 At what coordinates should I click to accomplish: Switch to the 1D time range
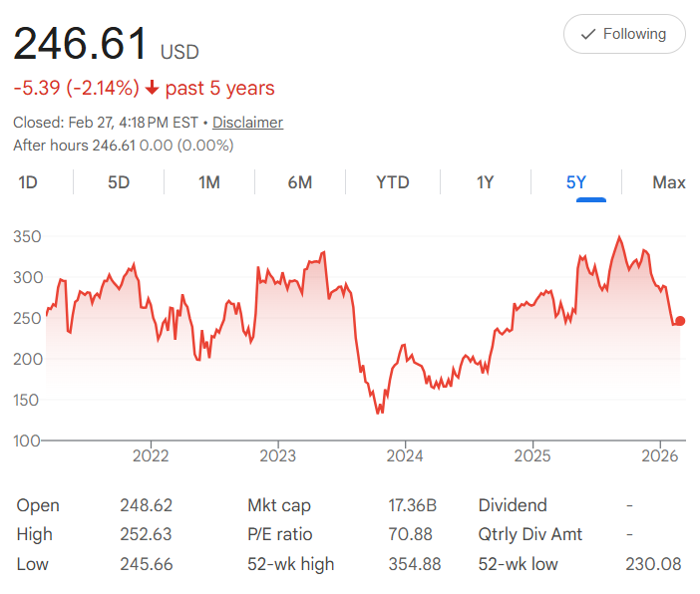click(28, 182)
